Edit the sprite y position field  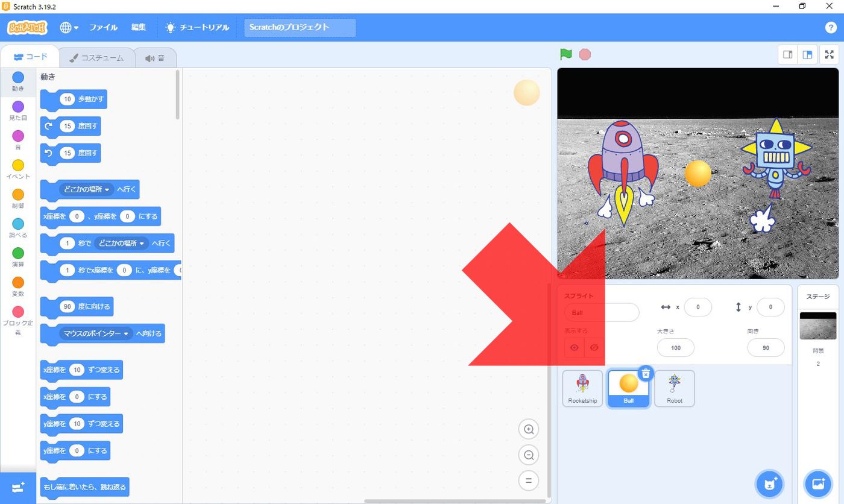point(770,307)
